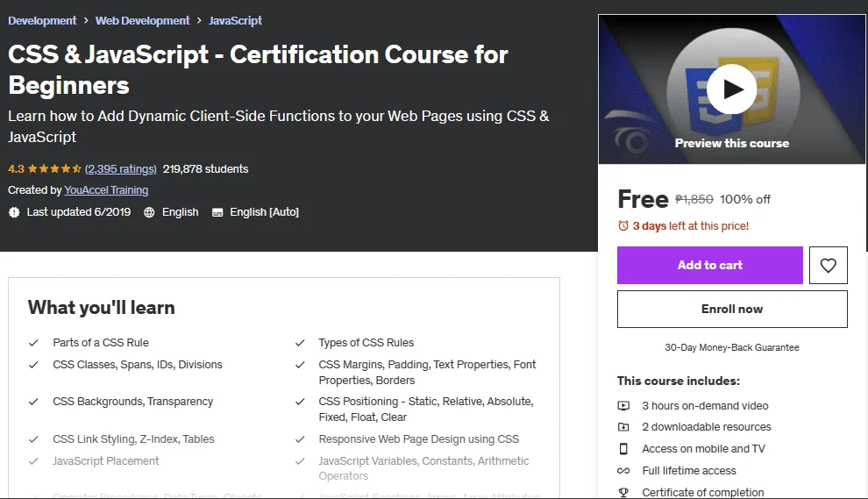868x499 pixels.
Task: Click Full lifetime access text
Action: pos(689,471)
